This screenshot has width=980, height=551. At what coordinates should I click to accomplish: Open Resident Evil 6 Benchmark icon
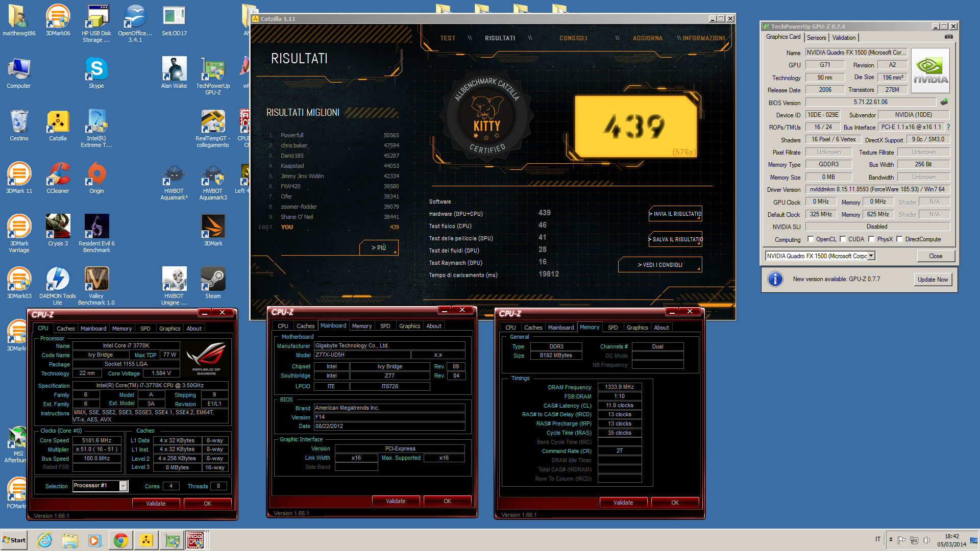pos(96,234)
